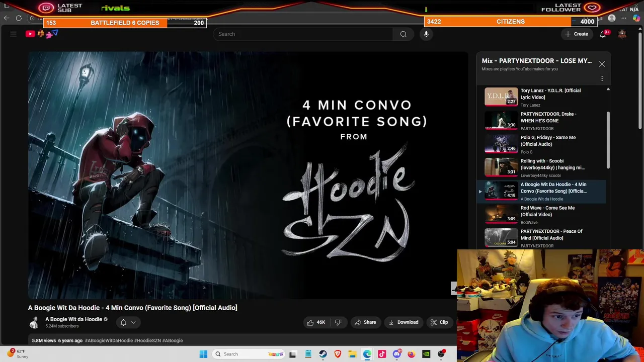Click the playlist scrollbar up arrow
644x362 pixels.
(608, 89)
